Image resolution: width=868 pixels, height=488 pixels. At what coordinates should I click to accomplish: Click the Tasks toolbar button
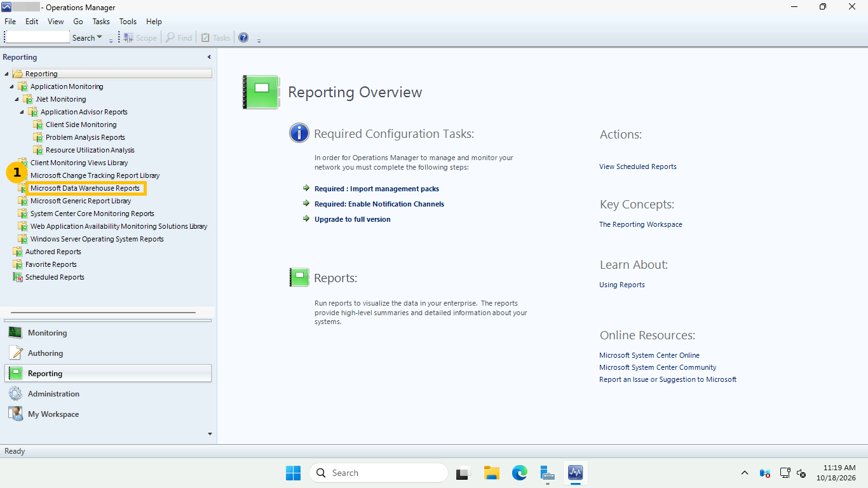pyautogui.click(x=215, y=38)
